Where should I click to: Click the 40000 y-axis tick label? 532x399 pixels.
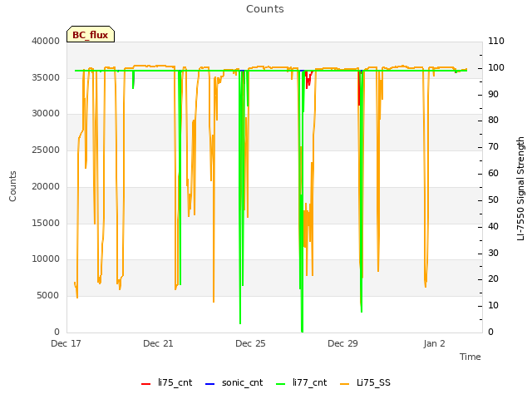coord(46,41)
